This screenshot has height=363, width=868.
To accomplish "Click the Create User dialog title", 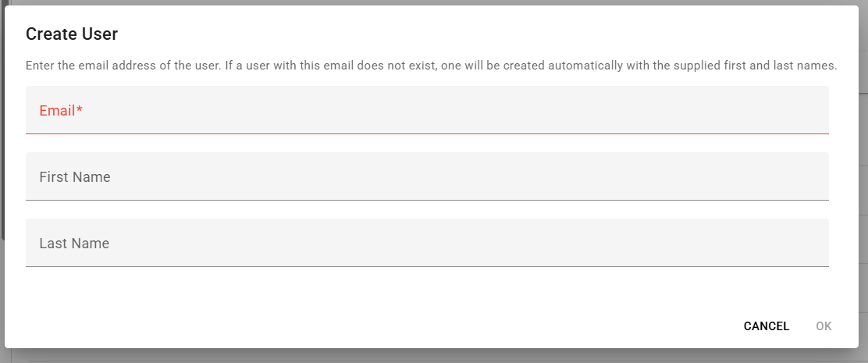I will (x=72, y=34).
